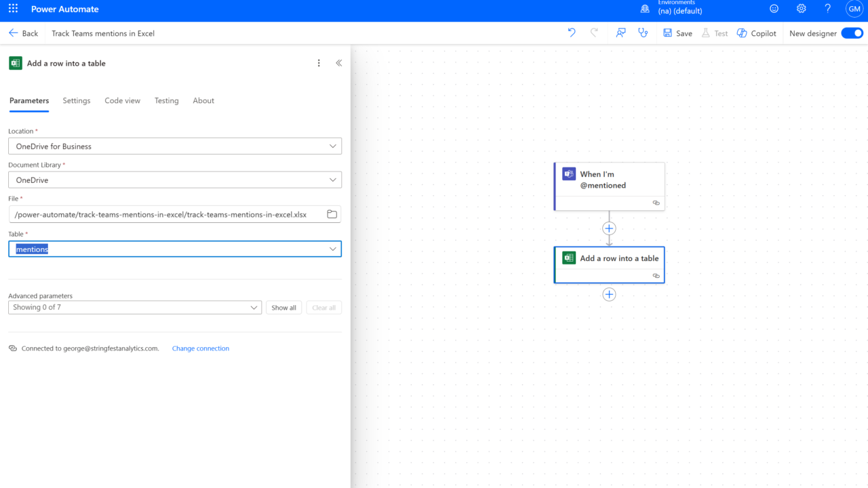The height and width of the screenshot is (488, 868).
Task: Click the Show all button
Action: point(283,308)
